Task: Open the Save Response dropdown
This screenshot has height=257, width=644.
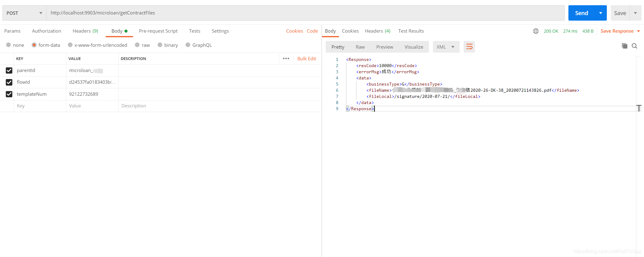Action: (x=620, y=31)
